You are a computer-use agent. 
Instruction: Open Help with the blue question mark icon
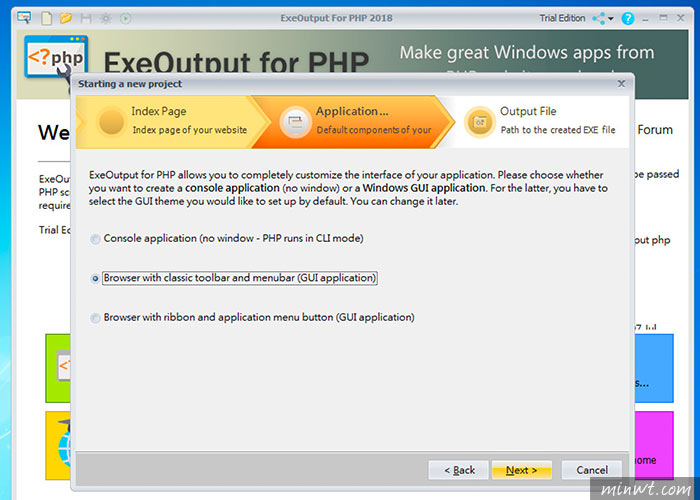tap(628, 19)
